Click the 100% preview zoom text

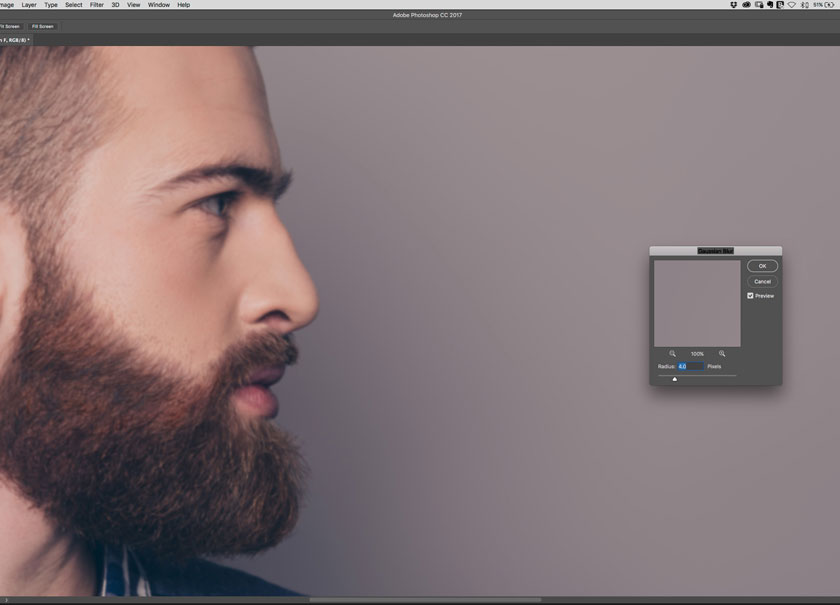[697, 354]
